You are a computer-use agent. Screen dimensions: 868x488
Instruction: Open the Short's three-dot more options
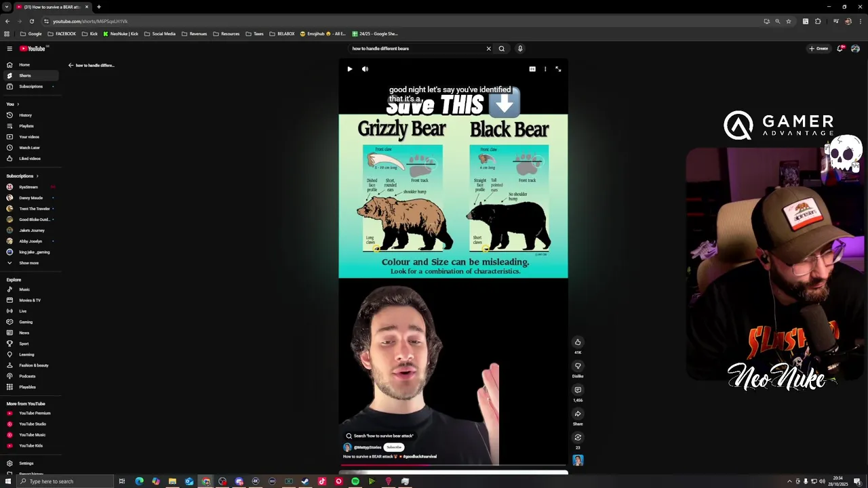click(545, 69)
